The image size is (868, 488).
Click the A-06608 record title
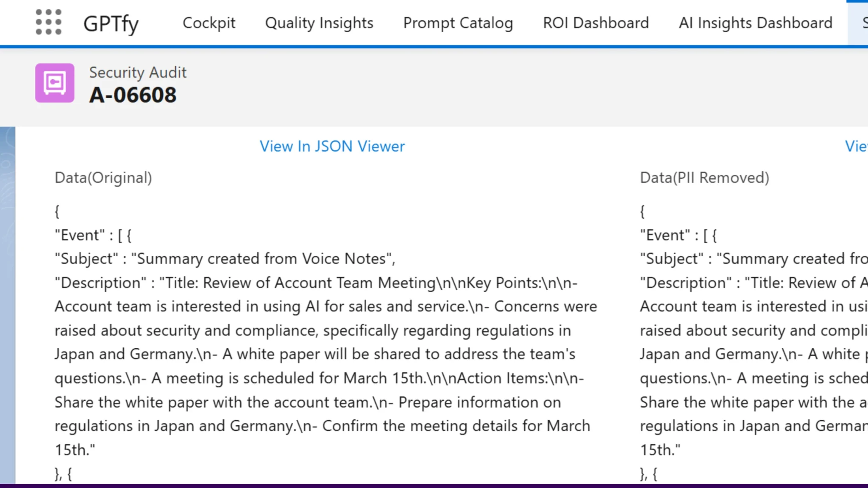click(x=133, y=95)
